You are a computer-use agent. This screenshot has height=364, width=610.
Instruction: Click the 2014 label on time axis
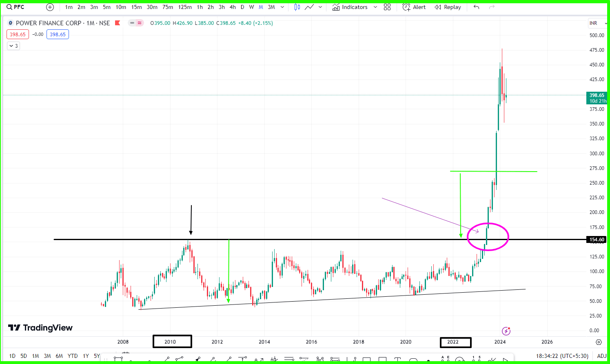pyautogui.click(x=264, y=342)
